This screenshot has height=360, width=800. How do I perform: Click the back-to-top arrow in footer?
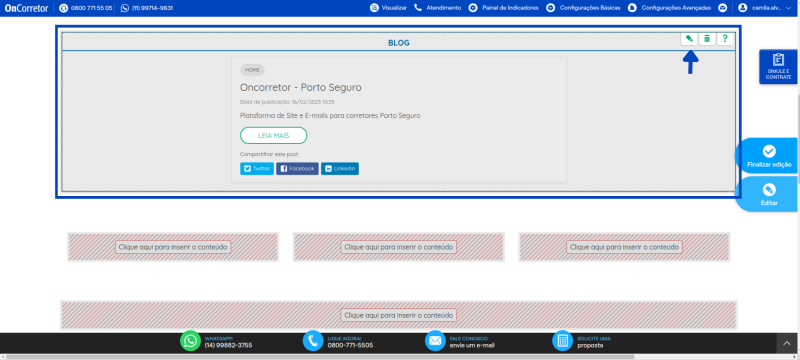(x=786, y=344)
